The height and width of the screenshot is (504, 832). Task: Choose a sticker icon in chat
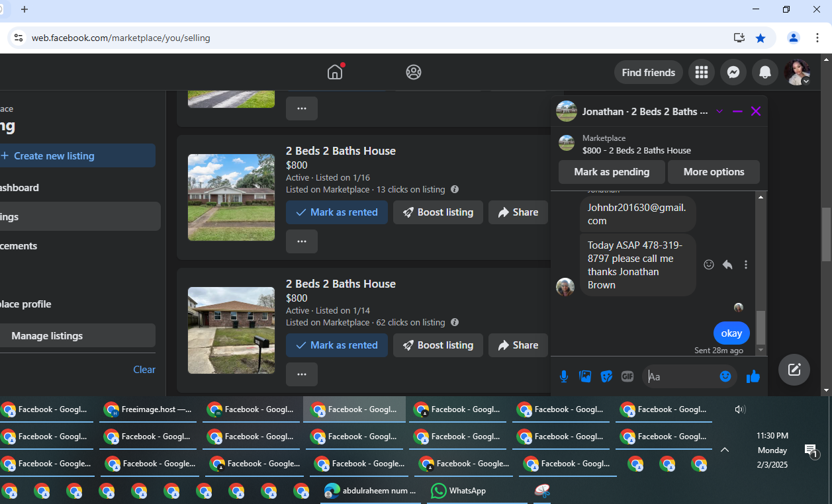[606, 376]
